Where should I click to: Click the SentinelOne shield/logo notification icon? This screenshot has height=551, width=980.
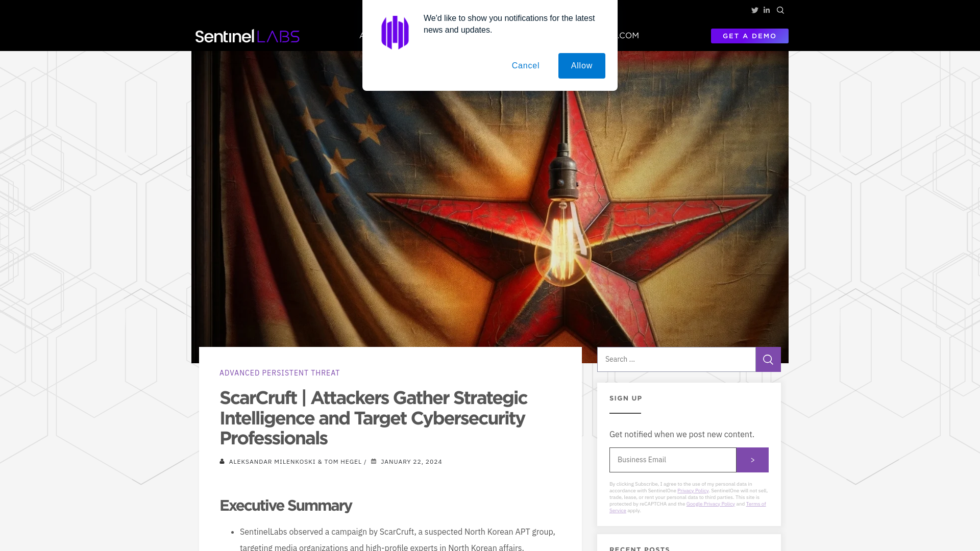click(x=395, y=32)
